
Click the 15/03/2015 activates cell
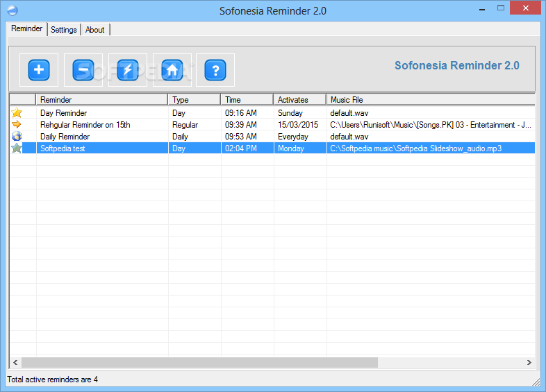pyautogui.click(x=298, y=125)
